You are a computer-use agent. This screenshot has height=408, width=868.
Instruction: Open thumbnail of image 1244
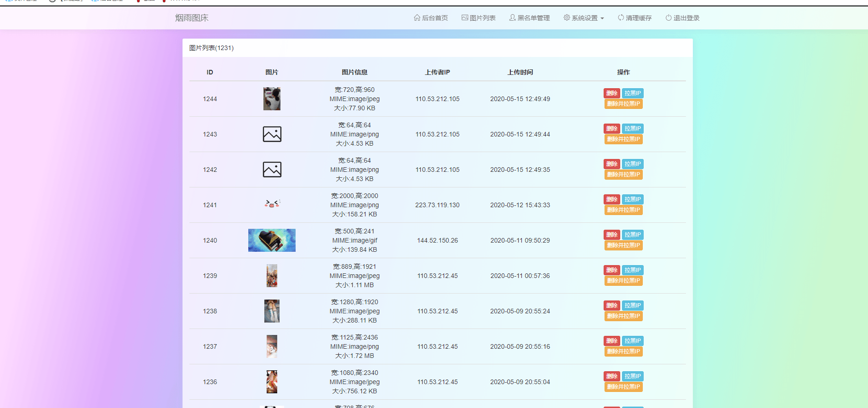point(272,99)
